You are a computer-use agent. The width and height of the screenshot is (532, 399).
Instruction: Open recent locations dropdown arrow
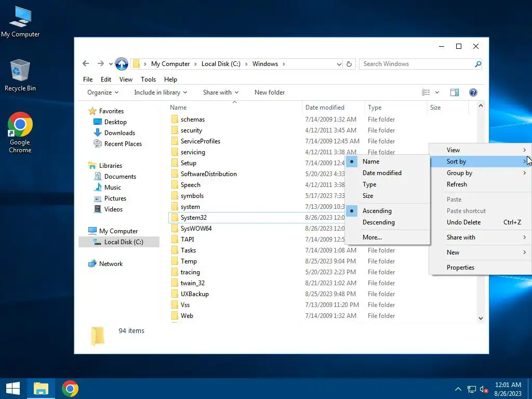tap(111, 64)
